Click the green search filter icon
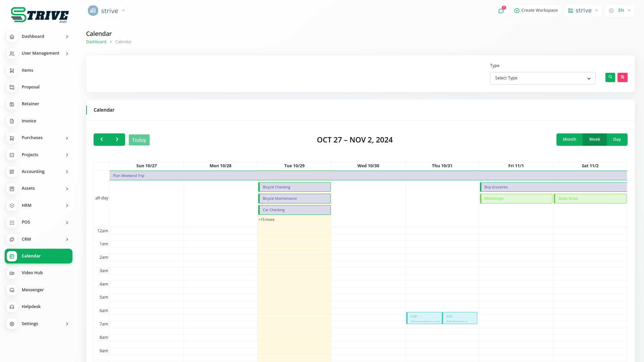The image size is (644, 362). 610,77
